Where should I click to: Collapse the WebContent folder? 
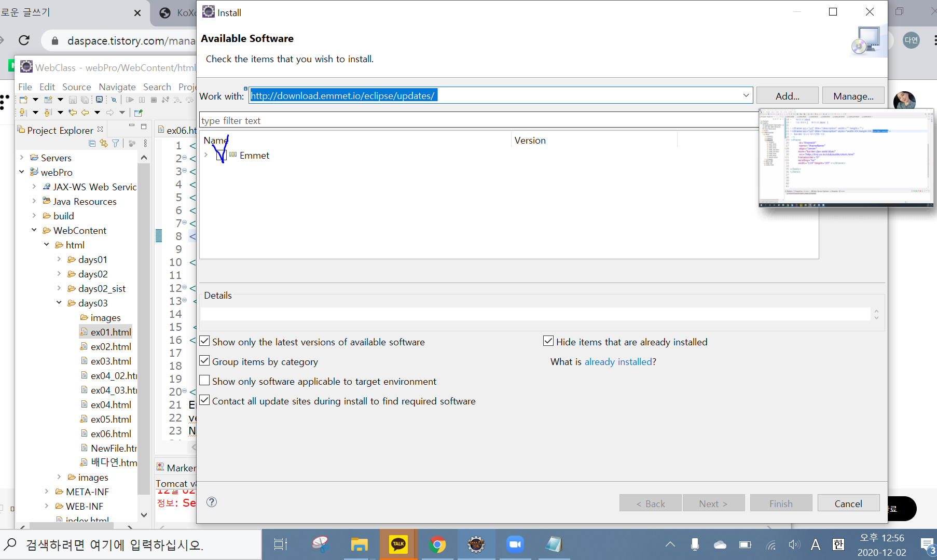tap(34, 230)
